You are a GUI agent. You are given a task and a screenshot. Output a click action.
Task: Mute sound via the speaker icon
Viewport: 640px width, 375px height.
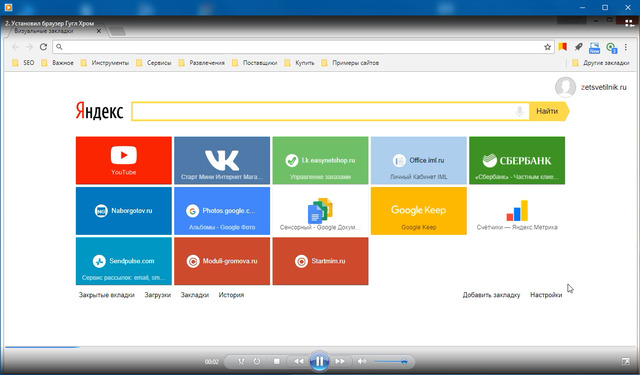tap(361, 361)
